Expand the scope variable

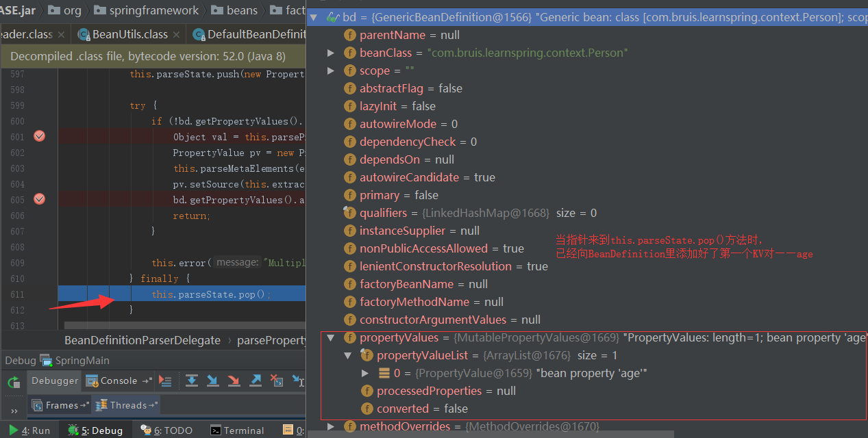pyautogui.click(x=331, y=70)
